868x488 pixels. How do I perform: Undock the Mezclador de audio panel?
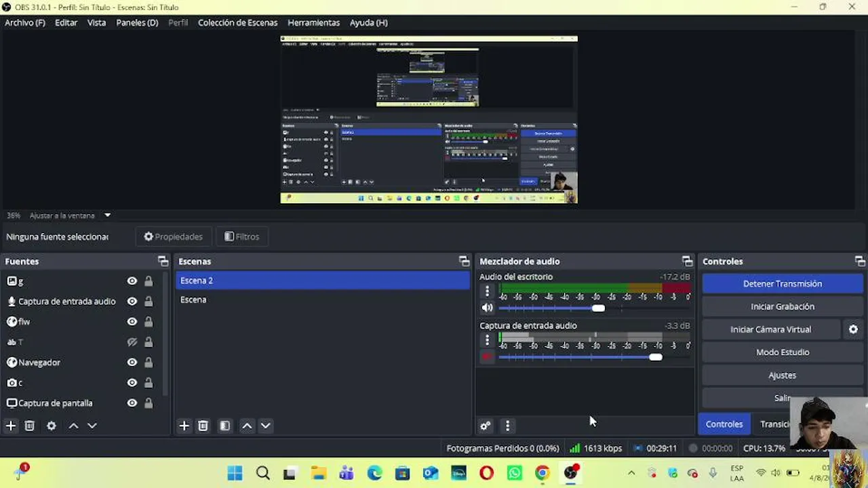(x=688, y=261)
